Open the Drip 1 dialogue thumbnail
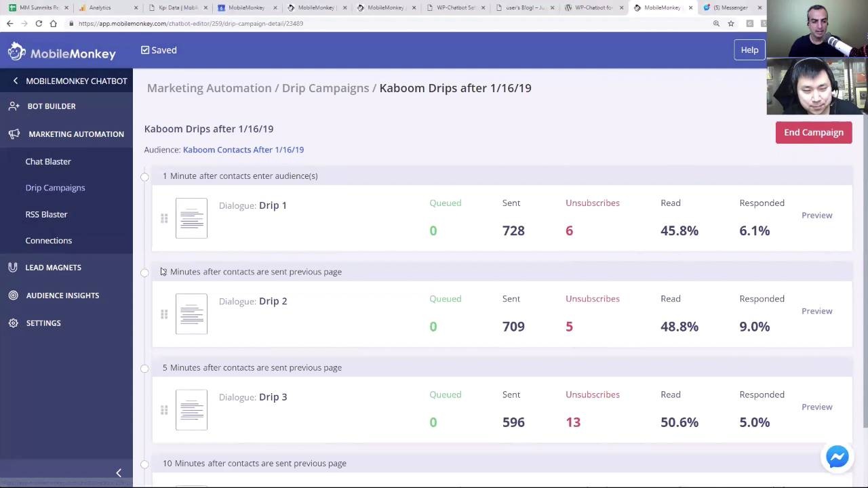 tap(191, 218)
